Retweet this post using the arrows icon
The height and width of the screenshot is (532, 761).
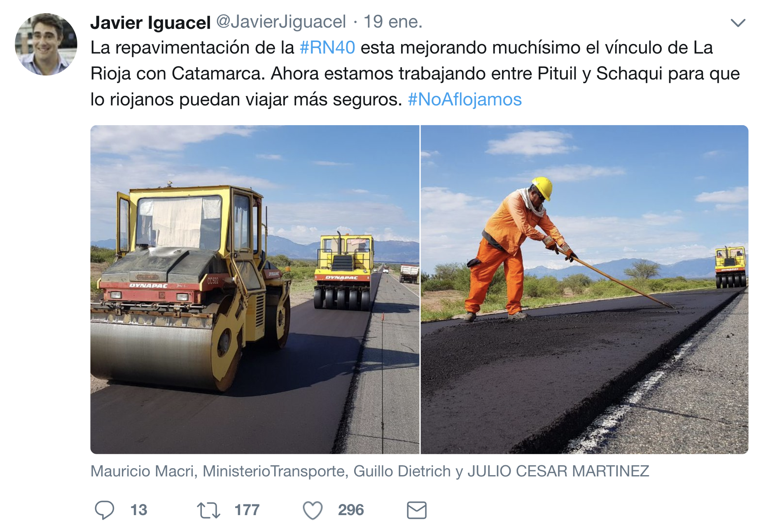click(208, 510)
